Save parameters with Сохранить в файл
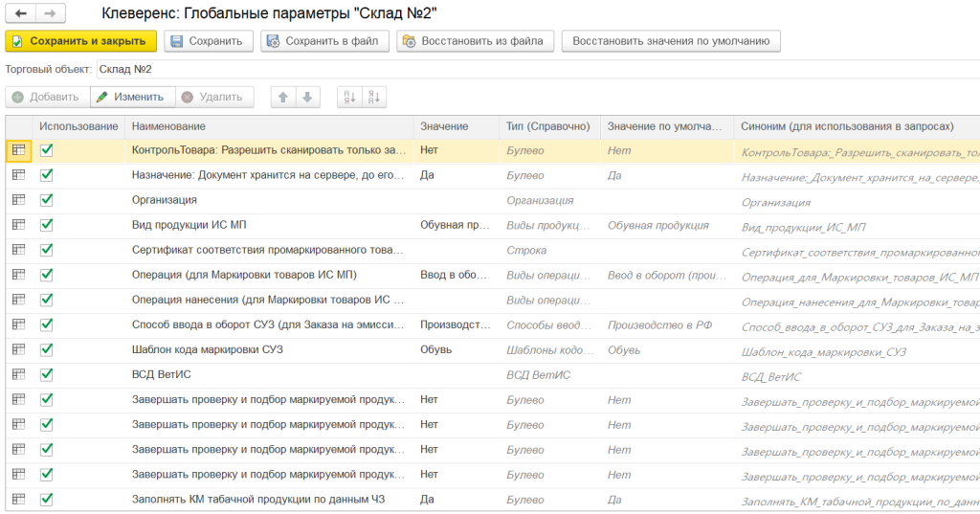980x514 pixels. [325, 41]
